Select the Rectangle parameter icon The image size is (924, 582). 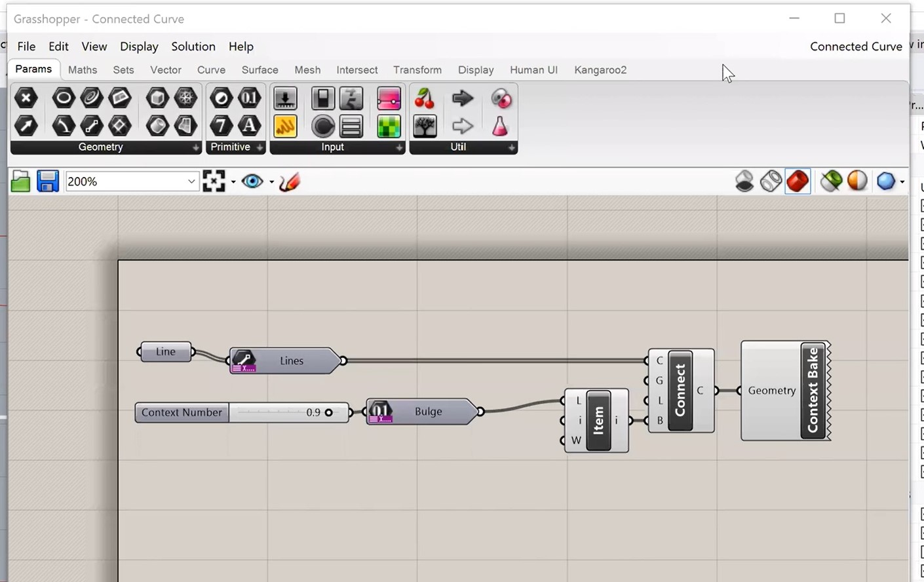[x=120, y=125]
